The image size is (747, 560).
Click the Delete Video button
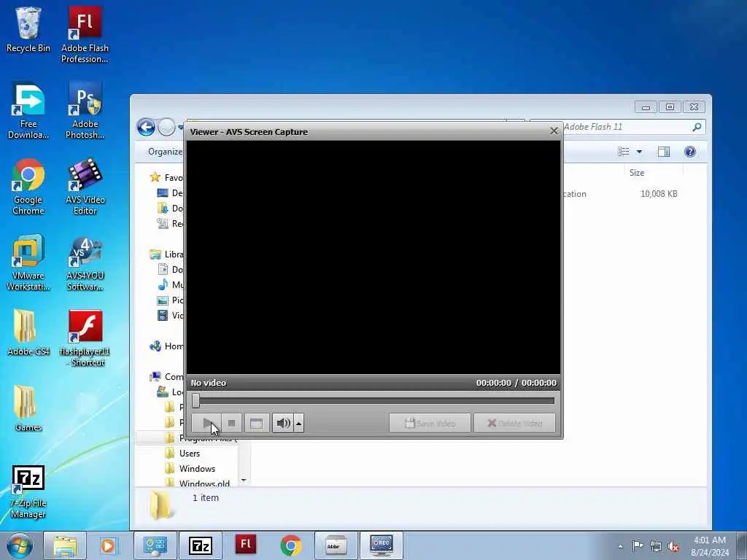[x=514, y=423]
